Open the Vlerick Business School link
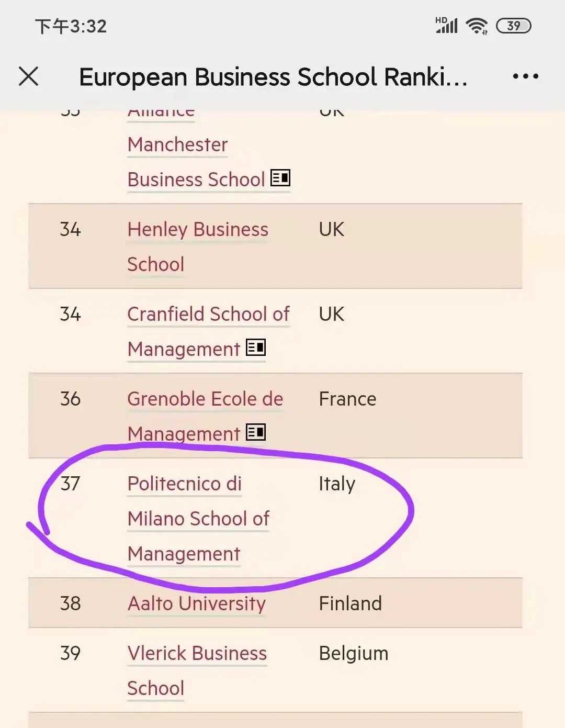Screen dimensions: 565x728 point(197,654)
